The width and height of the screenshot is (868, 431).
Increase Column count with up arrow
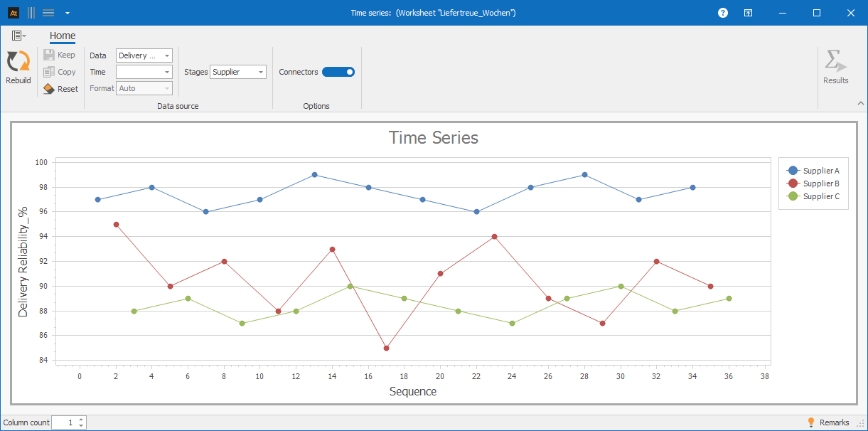tap(82, 420)
